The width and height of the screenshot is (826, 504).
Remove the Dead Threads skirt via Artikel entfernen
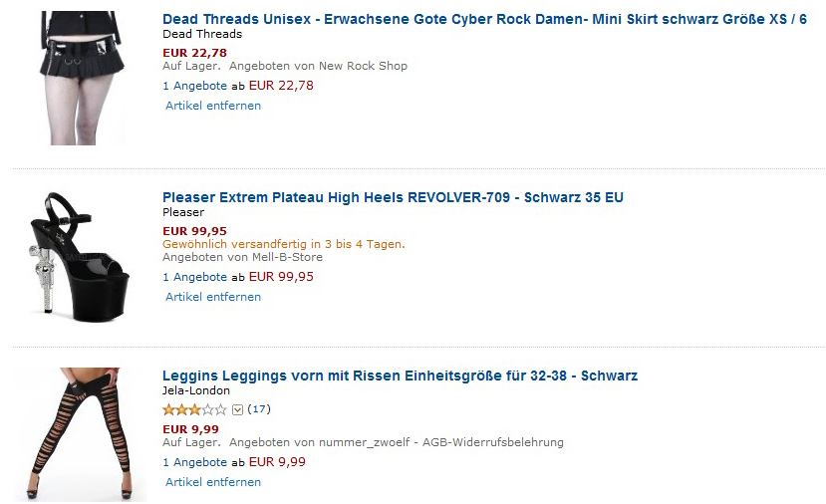(213, 106)
